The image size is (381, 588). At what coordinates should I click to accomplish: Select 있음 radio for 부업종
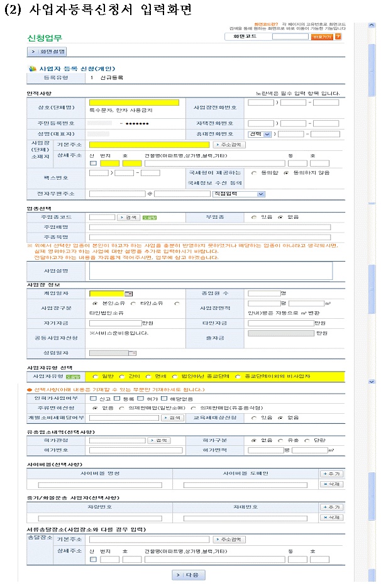pos(254,217)
